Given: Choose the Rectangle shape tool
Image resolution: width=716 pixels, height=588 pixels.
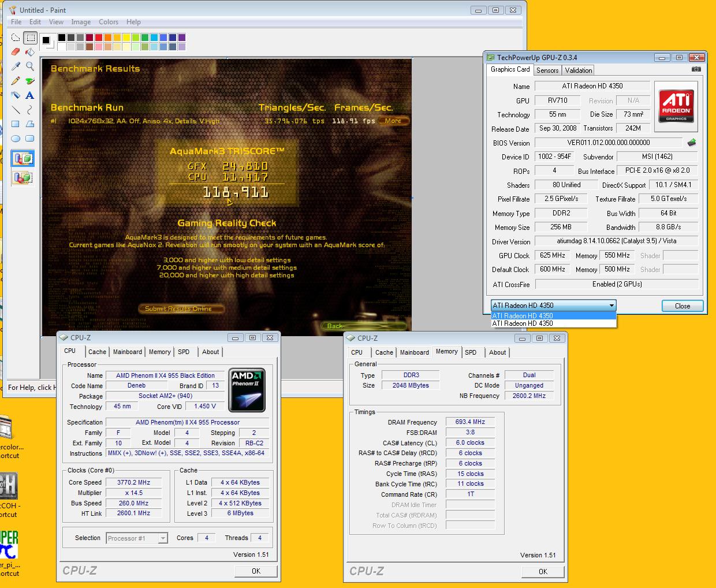Looking at the screenshot, I should coord(16,124).
